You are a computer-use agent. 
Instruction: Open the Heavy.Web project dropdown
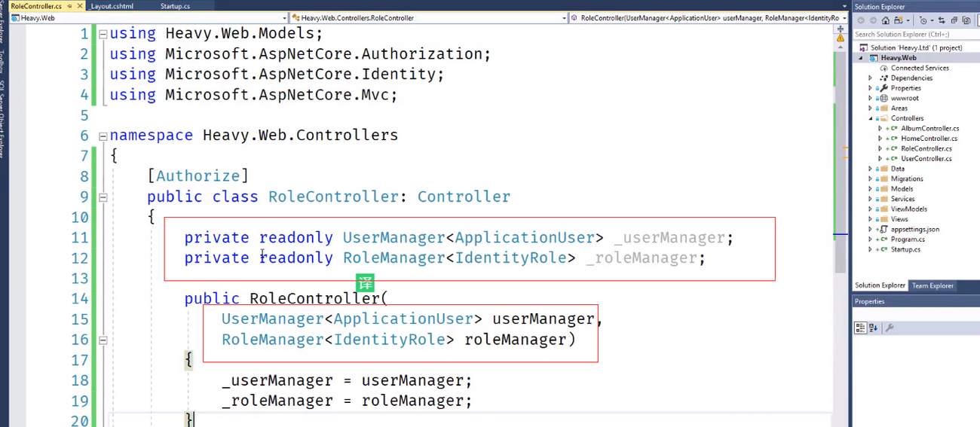(x=284, y=17)
